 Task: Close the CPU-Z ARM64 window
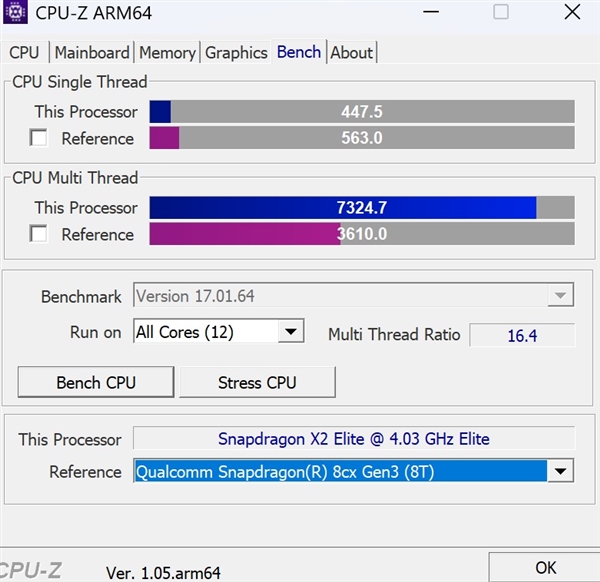pos(572,12)
